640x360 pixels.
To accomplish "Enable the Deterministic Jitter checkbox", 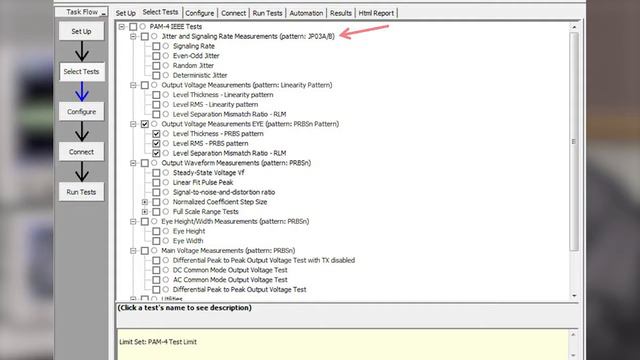I will tap(156, 75).
